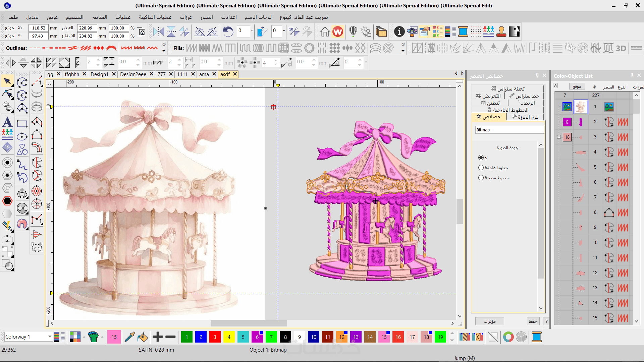Click the 'حفظ' button
Viewport: 644px width, 362px height.
[533, 321]
